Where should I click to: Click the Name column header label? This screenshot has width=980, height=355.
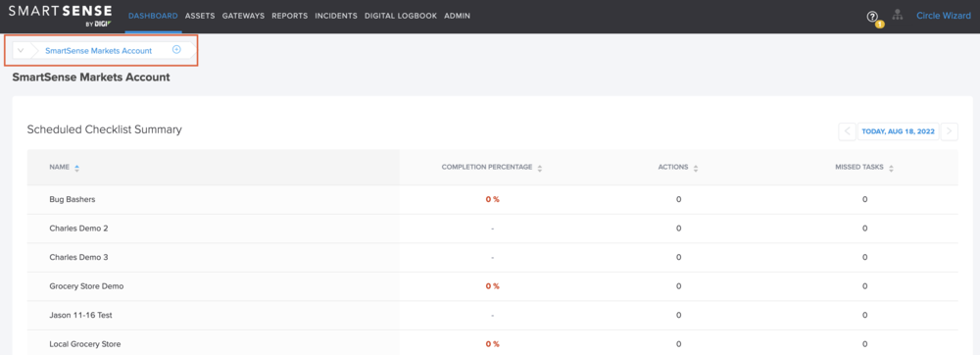point(60,168)
